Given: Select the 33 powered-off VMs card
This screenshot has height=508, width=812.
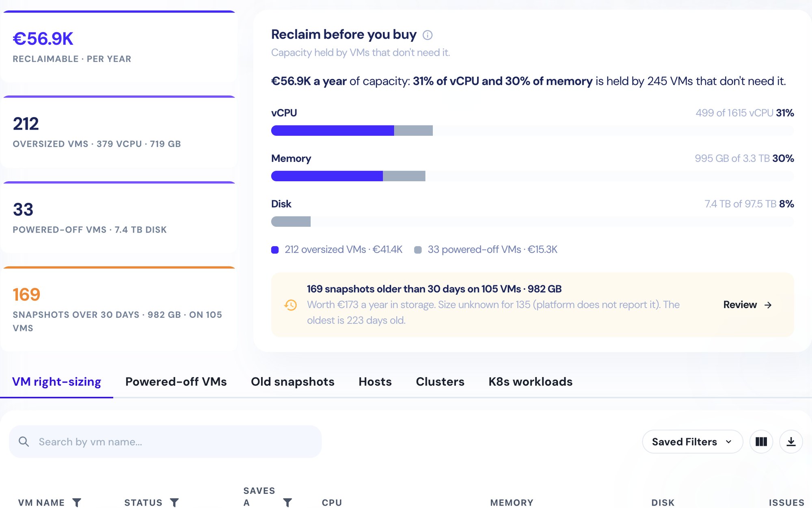Looking at the screenshot, I should click(x=119, y=218).
